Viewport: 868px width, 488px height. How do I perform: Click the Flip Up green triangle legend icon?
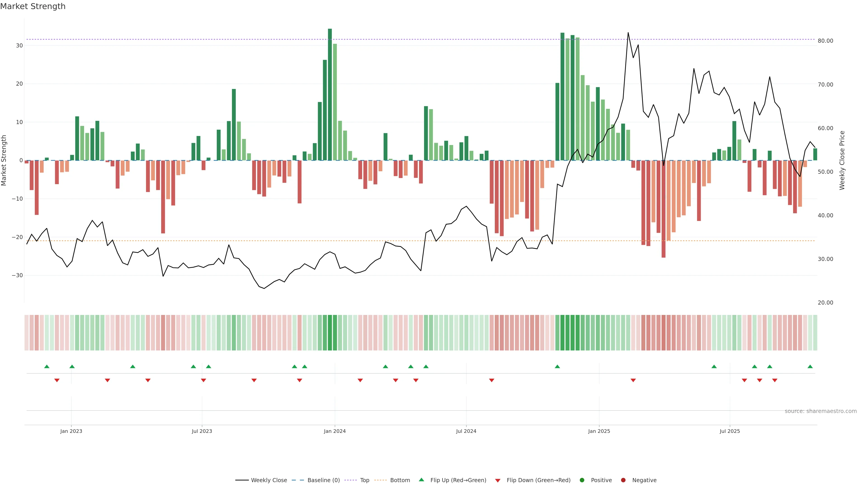[421, 480]
